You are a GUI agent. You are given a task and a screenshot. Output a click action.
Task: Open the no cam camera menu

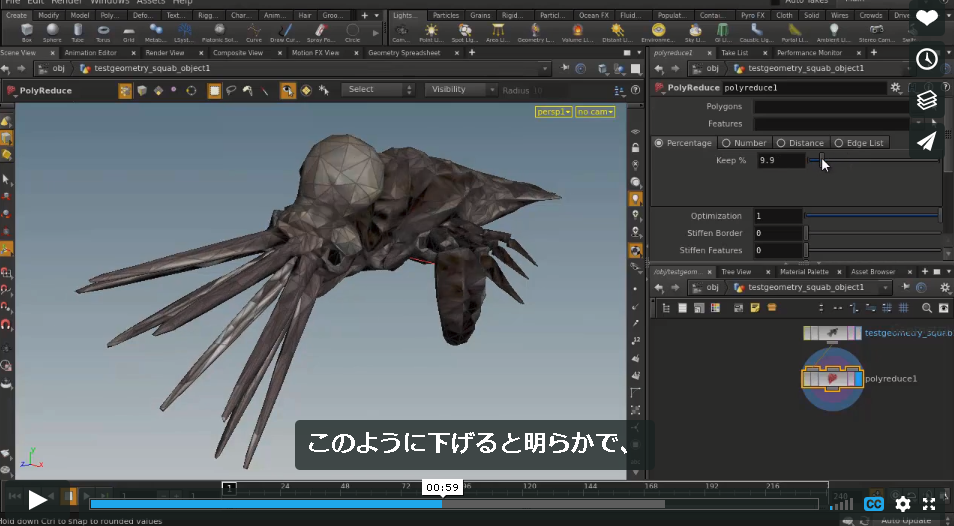click(595, 112)
